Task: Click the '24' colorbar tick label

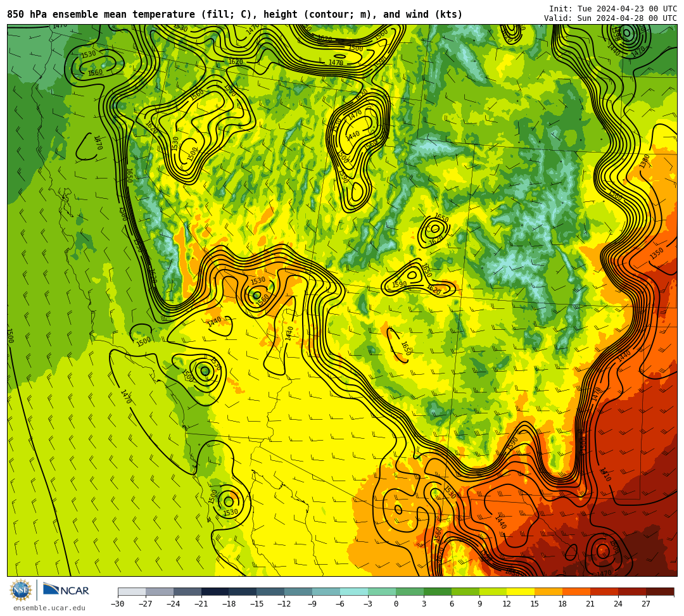Action: coord(618,604)
